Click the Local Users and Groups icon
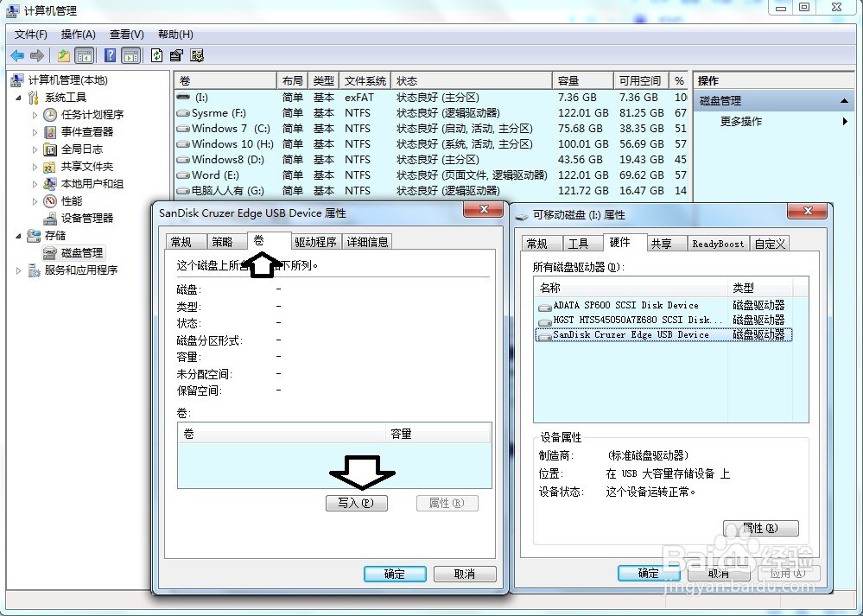863x616 pixels. click(x=50, y=184)
